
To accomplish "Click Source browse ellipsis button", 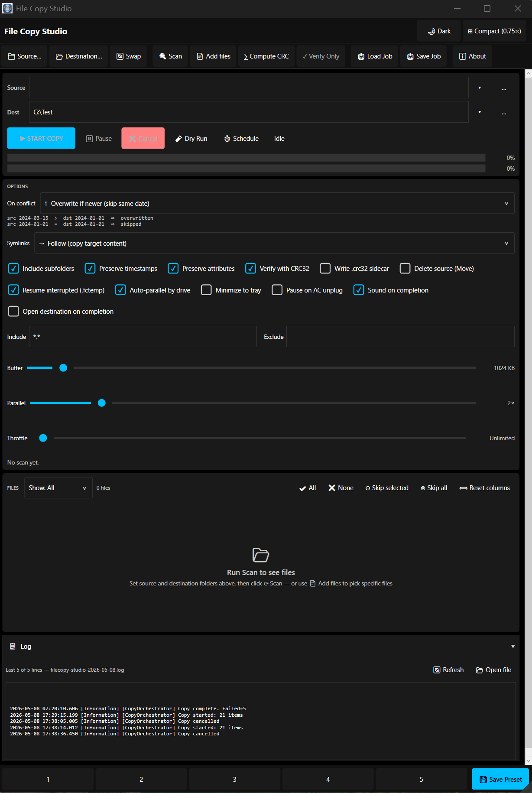I will click(x=504, y=88).
